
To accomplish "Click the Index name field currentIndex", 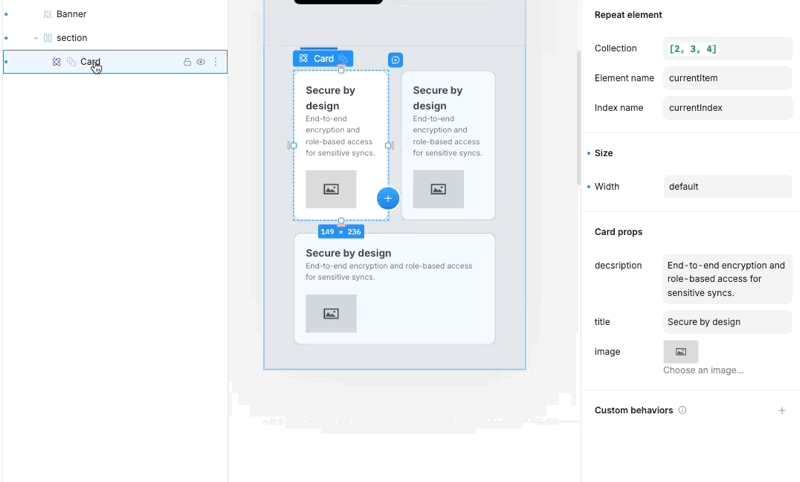I will pyautogui.click(x=727, y=108).
